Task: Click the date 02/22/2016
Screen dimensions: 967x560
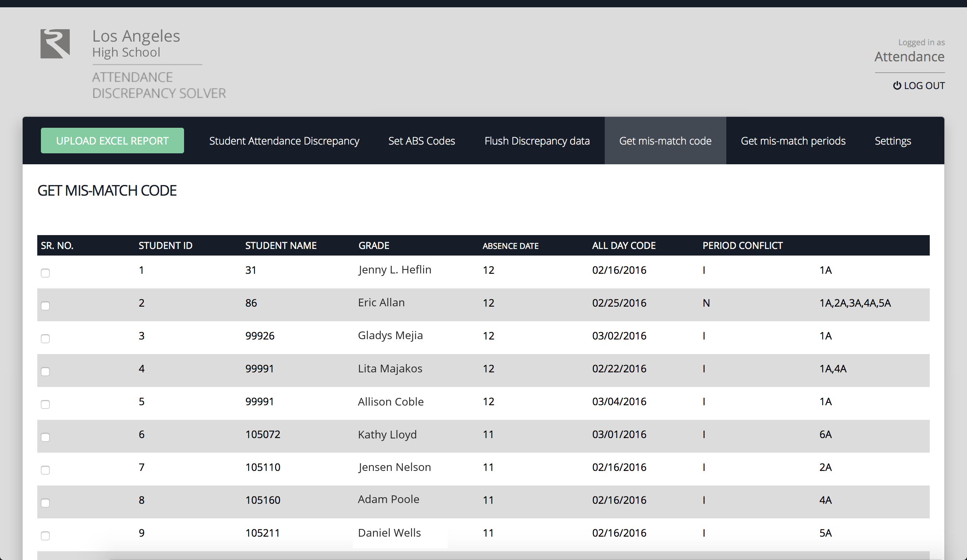Action: pyautogui.click(x=619, y=369)
